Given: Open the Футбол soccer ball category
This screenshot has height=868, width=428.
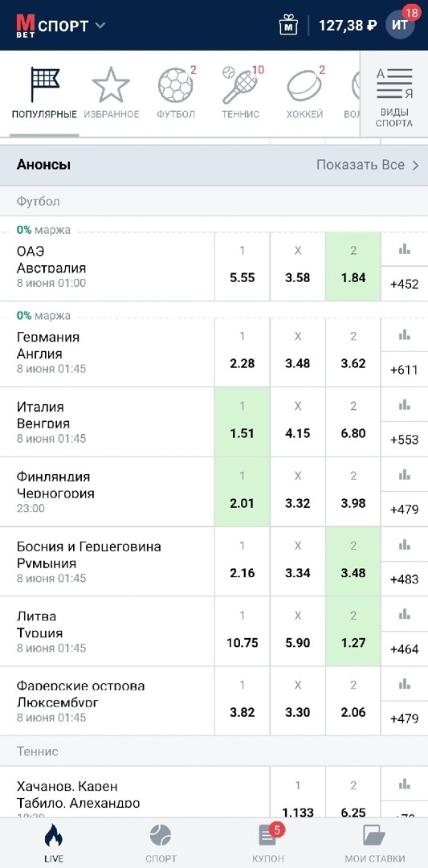Looking at the screenshot, I should tap(176, 93).
